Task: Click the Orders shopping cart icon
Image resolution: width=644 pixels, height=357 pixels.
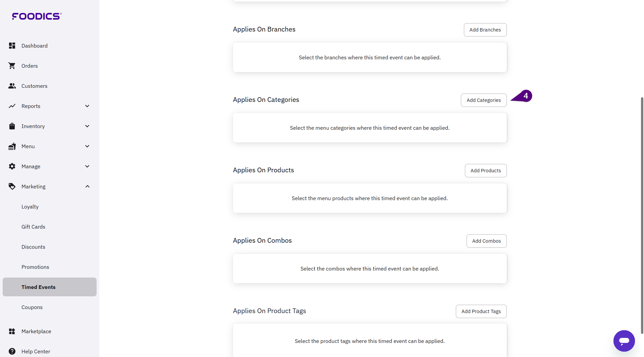Action: pos(12,66)
